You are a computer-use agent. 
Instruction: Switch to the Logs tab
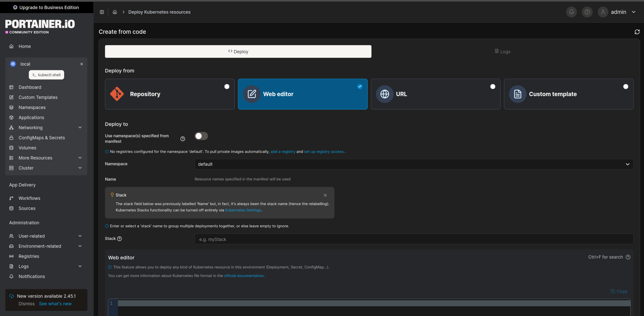[x=503, y=52]
